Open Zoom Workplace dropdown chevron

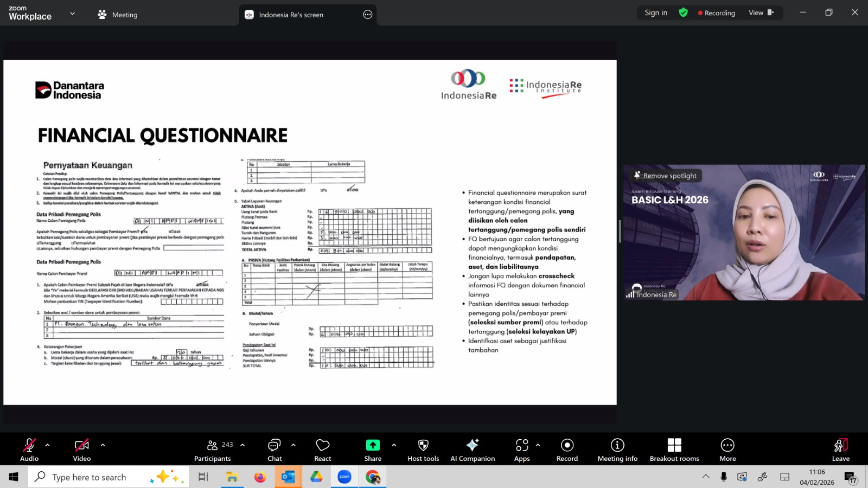tap(73, 14)
